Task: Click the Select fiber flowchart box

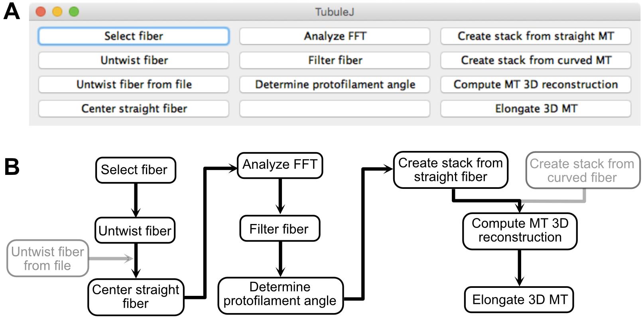Action: tap(136, 170)
